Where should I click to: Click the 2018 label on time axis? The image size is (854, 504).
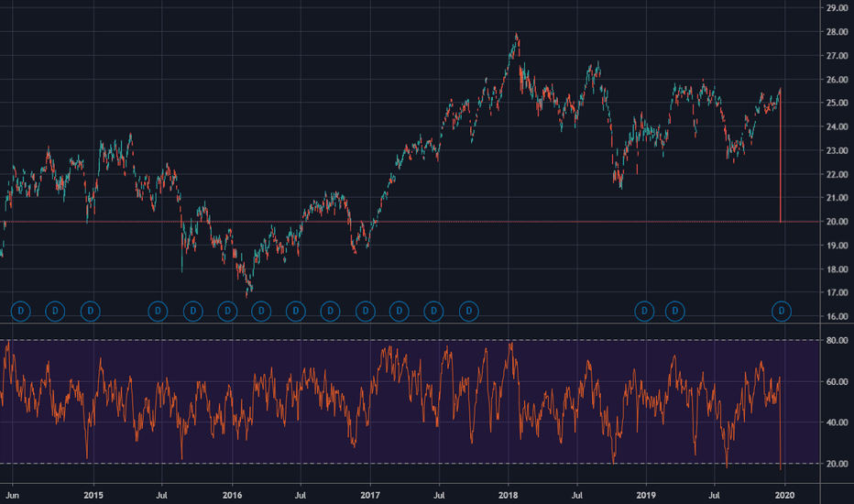[509, 495]
